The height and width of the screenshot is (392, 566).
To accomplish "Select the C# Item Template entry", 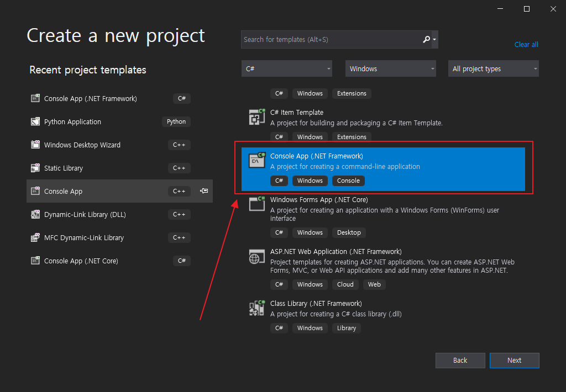I will click(x=384, y=125).
